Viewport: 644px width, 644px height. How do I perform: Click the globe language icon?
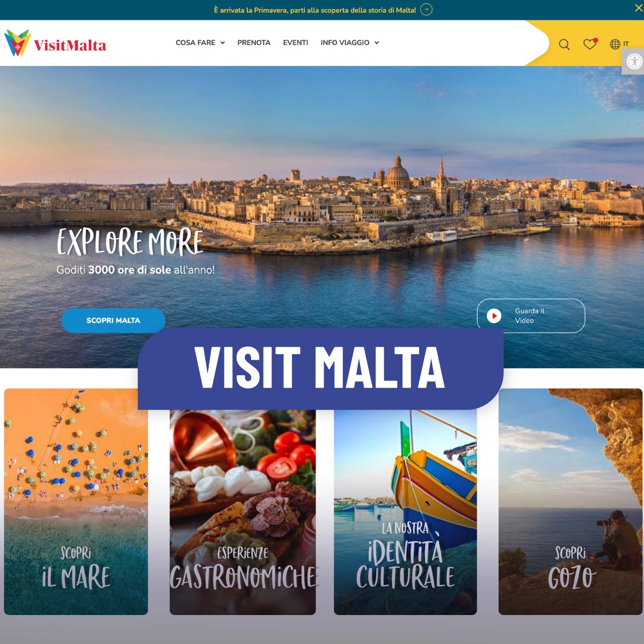615,44
